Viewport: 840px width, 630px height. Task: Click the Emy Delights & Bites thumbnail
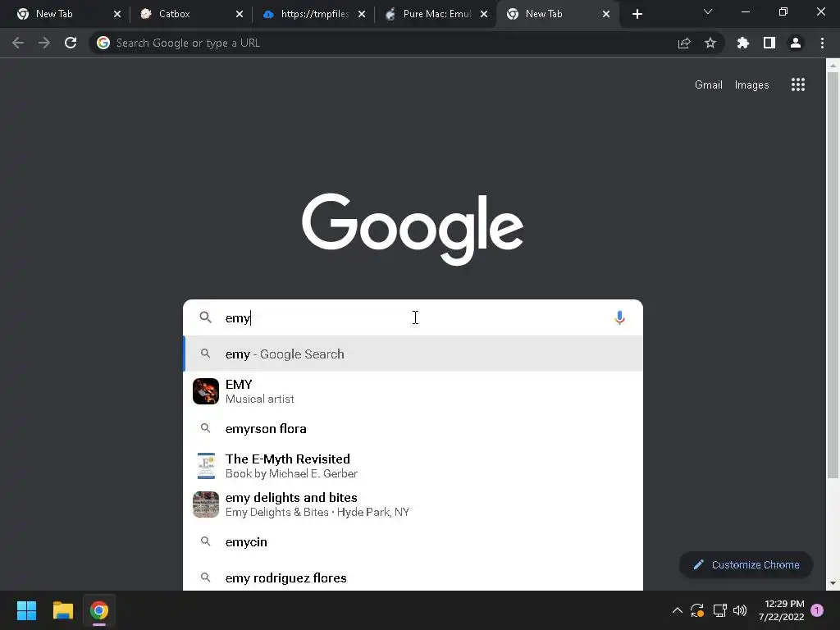[206, 504]
